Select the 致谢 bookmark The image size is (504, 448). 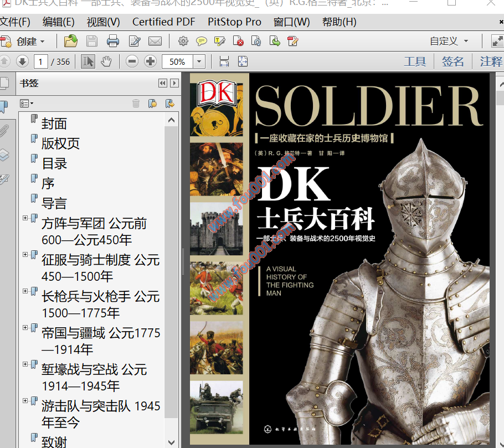(54, 442)
